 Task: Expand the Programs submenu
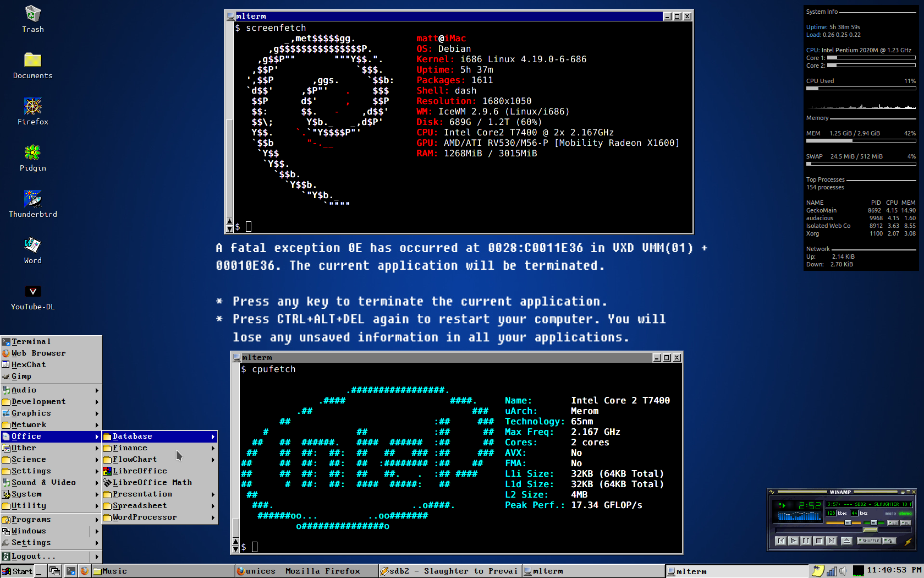(x=51, y=520)
